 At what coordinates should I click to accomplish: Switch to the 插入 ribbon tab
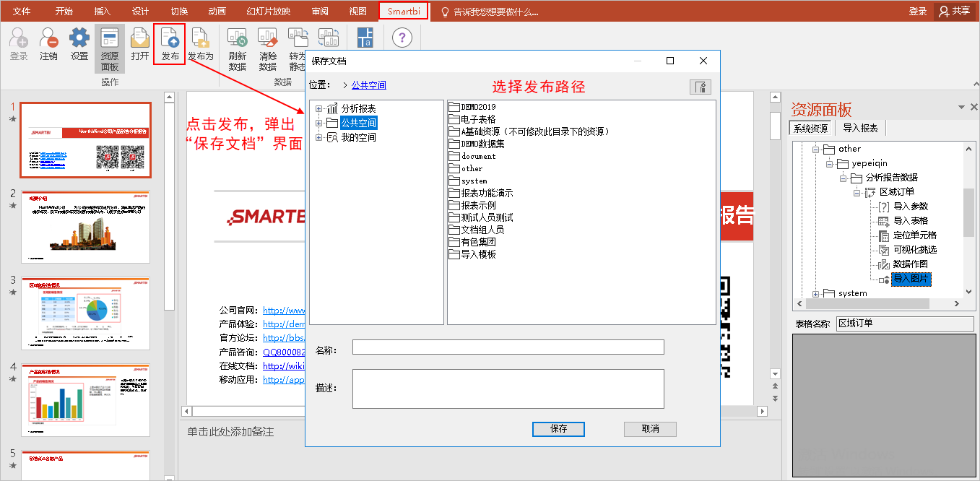103,12
